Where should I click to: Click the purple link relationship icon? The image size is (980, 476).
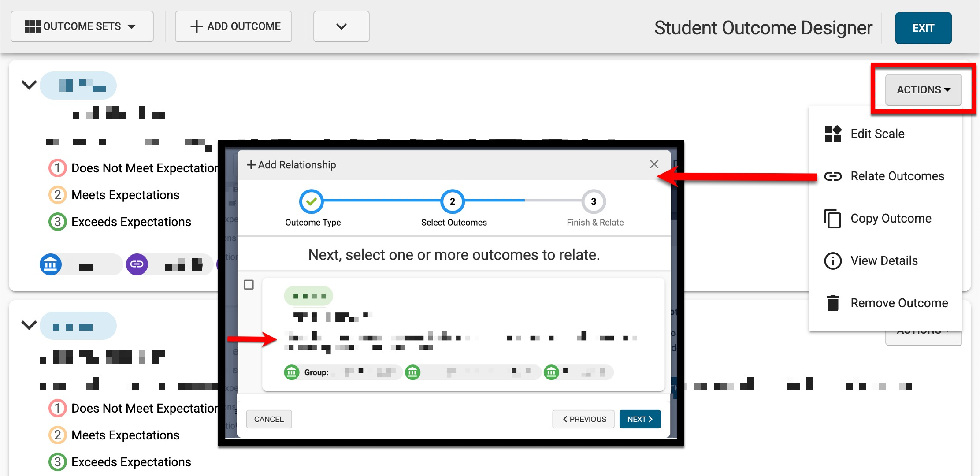137,264
